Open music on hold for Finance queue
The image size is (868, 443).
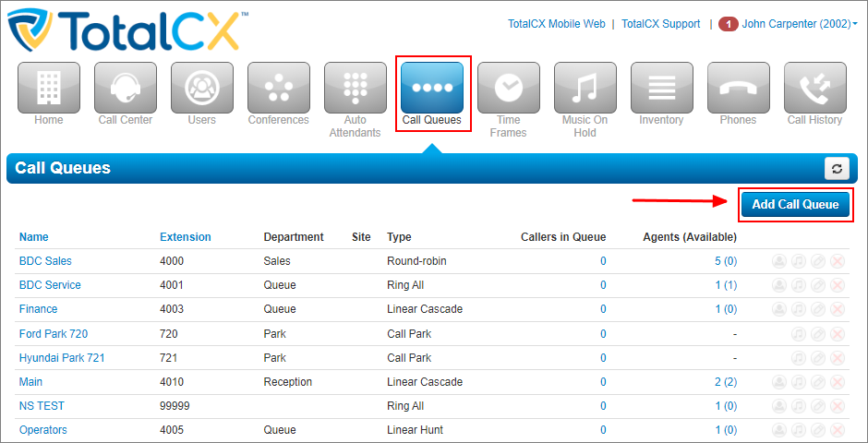pyautogui.click(x=798, y=309)
